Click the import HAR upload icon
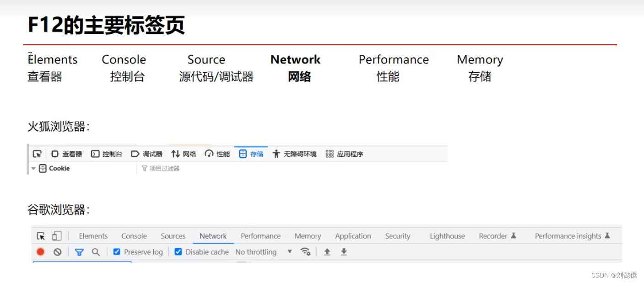 click(327, 252)
